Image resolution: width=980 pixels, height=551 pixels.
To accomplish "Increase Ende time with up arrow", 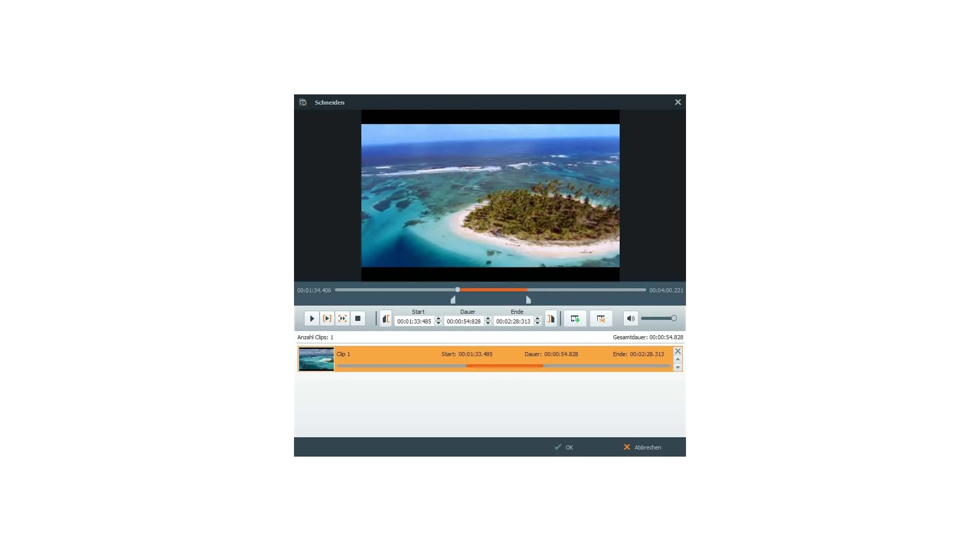I will tap(537, 319).
